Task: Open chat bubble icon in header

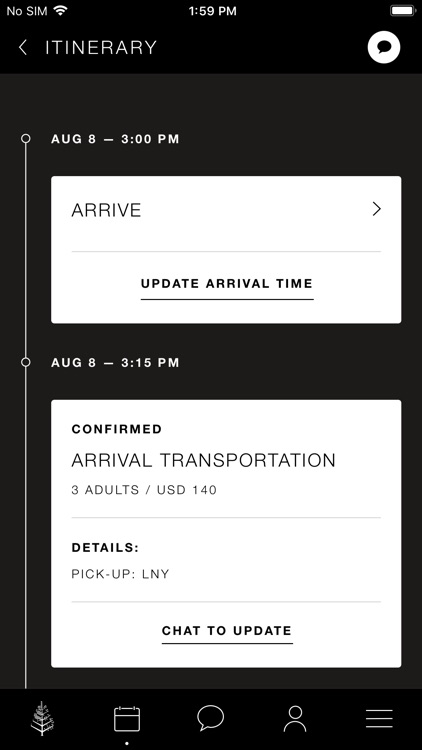Action: [x=384, y=47]
